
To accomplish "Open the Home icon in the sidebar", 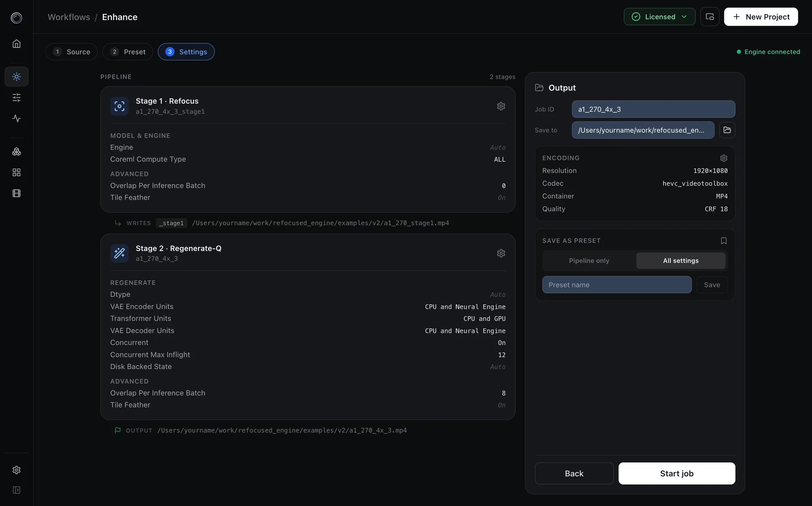I will click(x=16, y=43).
